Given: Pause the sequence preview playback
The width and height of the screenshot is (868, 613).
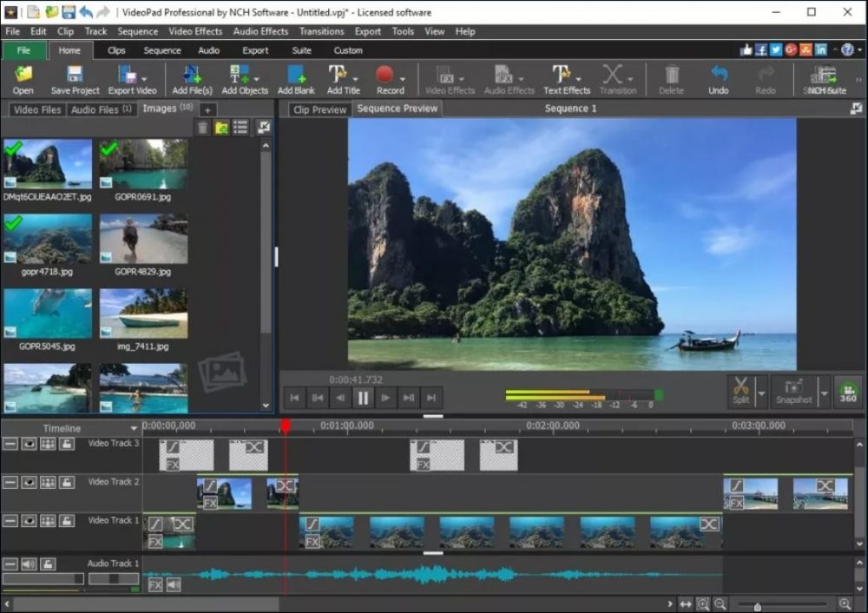Looking at the screenshot, I should (x=363, y=398).
